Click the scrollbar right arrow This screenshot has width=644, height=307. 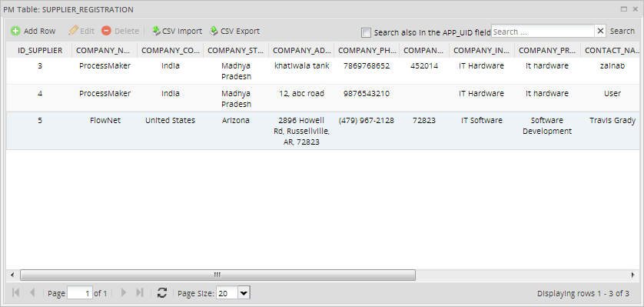pyautogui.click(x=633, y=275)
